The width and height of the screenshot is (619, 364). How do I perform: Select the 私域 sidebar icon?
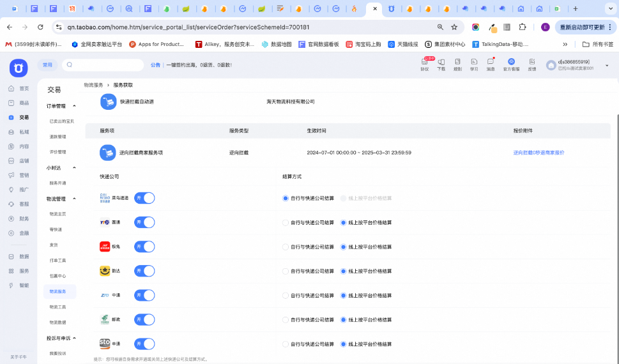pos(11,132)
